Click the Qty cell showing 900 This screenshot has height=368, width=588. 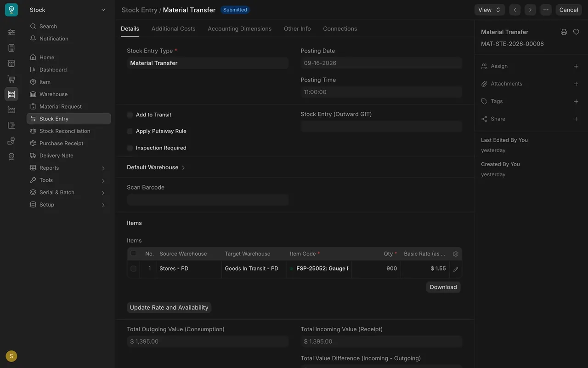376,269
